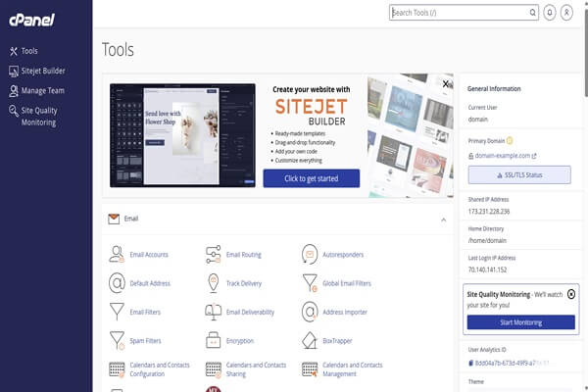Open Calendars and Contacts Sharing icon
The width and height of the screenshot is (588, 392).
click(213, 369)
